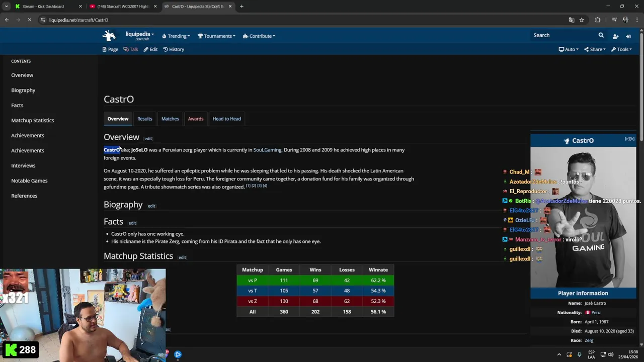Click the browser back arrow
The image size is (644, 362).
coord(7,20)
